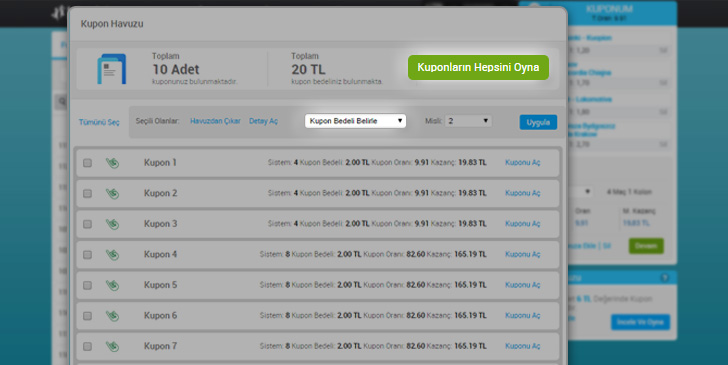The width and height of the screenshot is (728, 365).
Task: Open the Kupon Bedeli Belirle dropdown
Action: [x=355, y=121]
